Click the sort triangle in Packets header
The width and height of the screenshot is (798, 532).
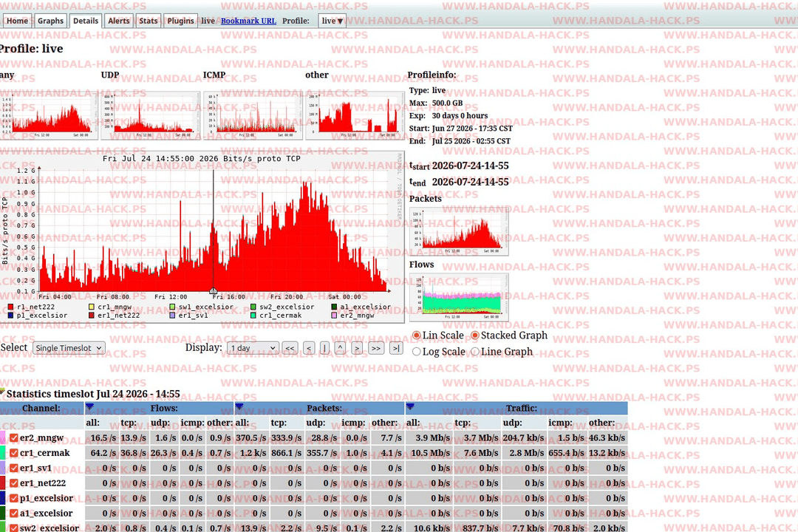[239, 407]
